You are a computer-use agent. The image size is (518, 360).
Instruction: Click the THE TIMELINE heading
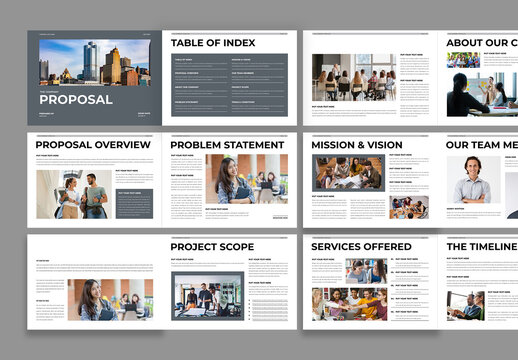pos(482,247)
